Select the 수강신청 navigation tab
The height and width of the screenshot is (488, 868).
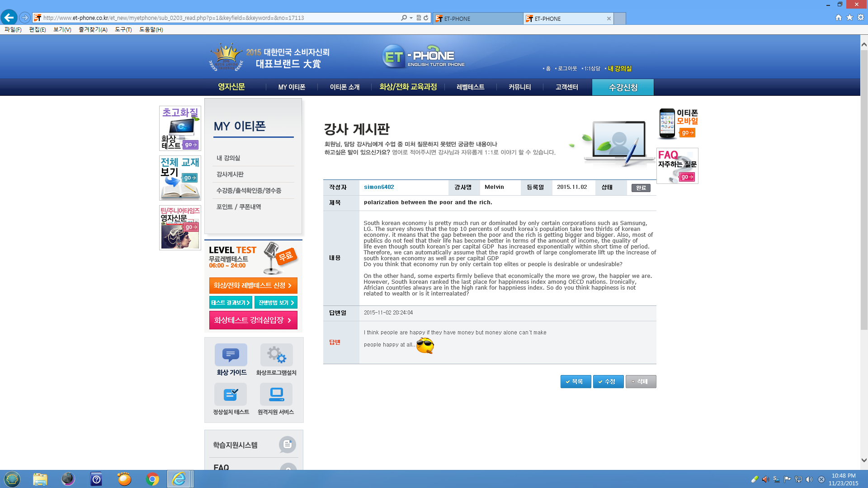[x=623, y=87]
